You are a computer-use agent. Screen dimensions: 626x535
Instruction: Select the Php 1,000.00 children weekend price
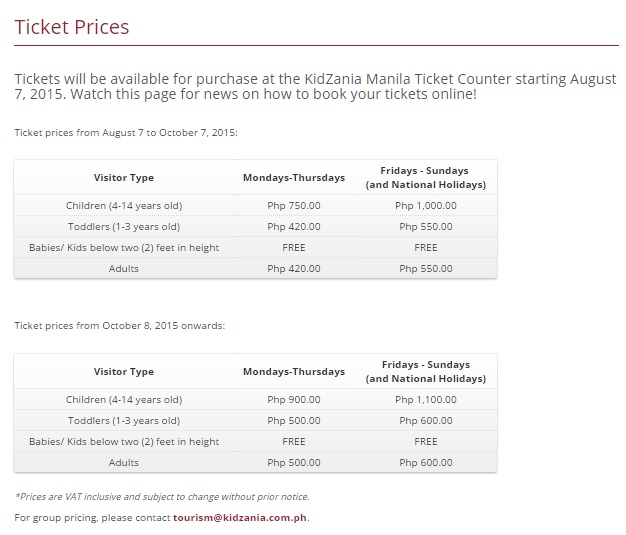(426, 206)
